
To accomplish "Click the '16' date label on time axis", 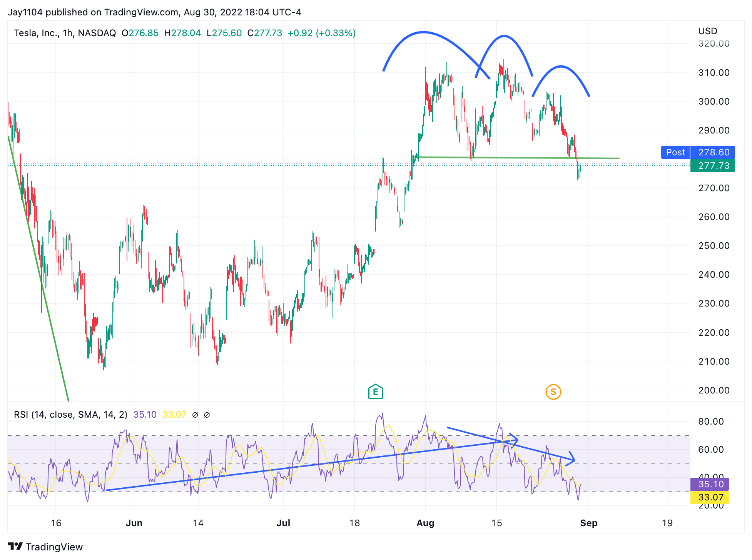I will tap(56, 523).
